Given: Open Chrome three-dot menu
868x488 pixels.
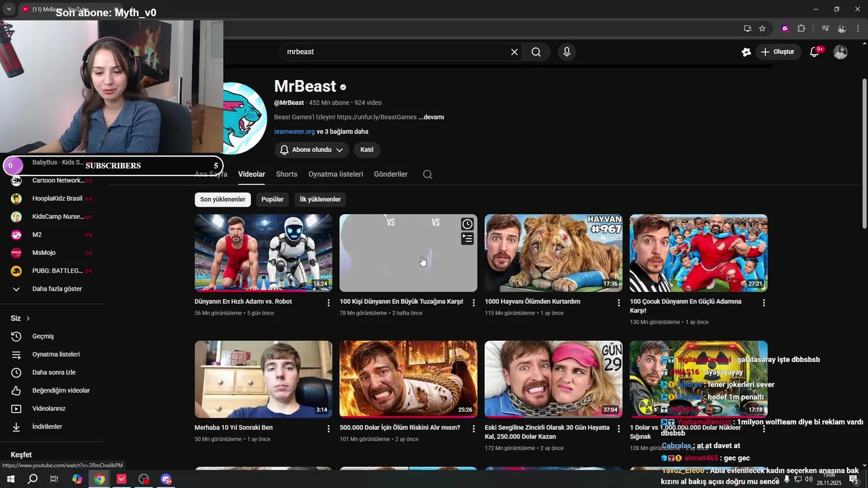Looking at the screenshot, I should [x=856, y=28].
